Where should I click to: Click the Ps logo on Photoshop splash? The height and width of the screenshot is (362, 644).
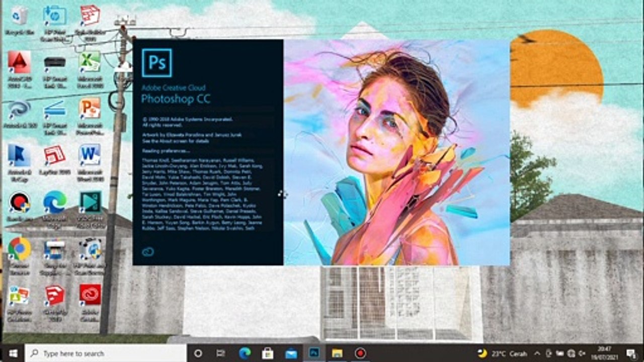[156, 63]
